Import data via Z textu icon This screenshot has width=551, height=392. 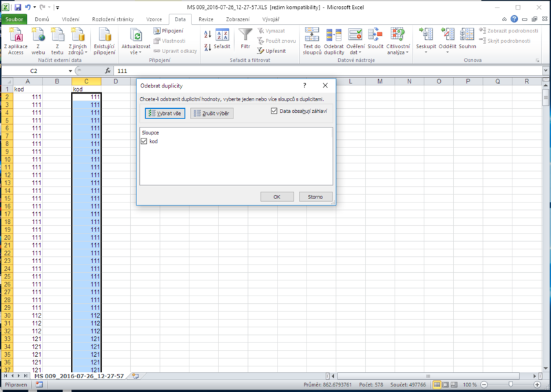coord(57,41)
